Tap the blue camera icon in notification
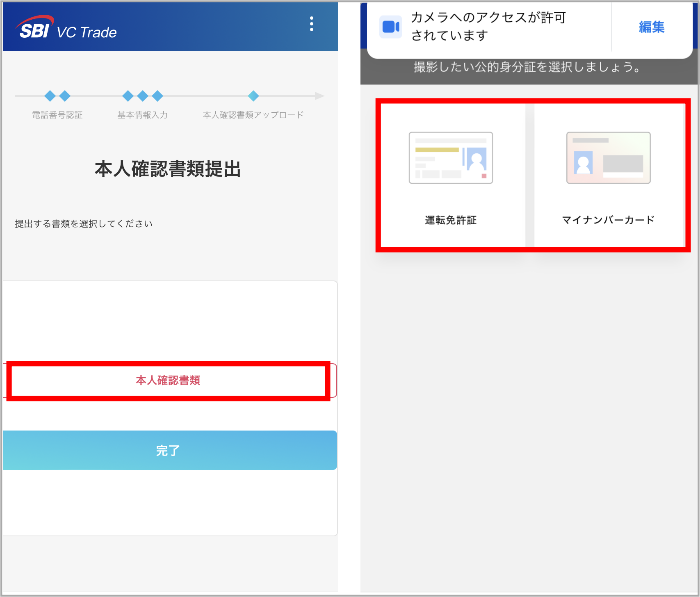700x597 pixels. 390,26
